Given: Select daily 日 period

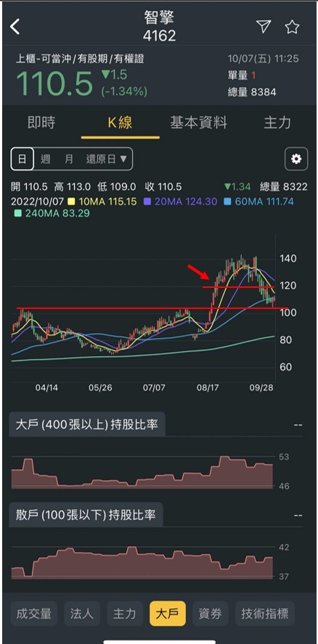Looking at the screenshot, I should pyautogui.click(x=22, y=159).
